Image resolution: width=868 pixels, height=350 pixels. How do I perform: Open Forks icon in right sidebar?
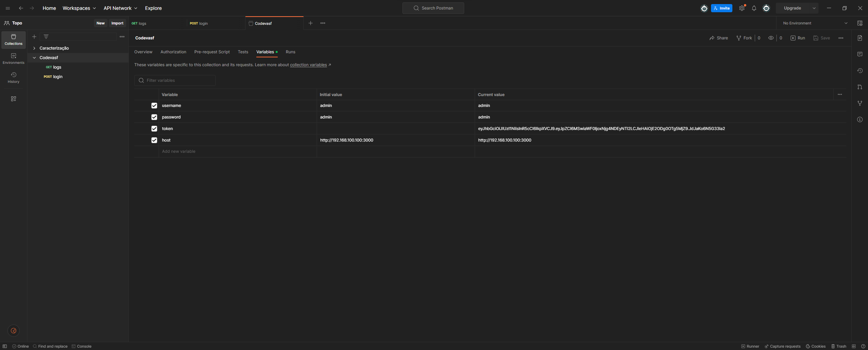click(860, 103)
